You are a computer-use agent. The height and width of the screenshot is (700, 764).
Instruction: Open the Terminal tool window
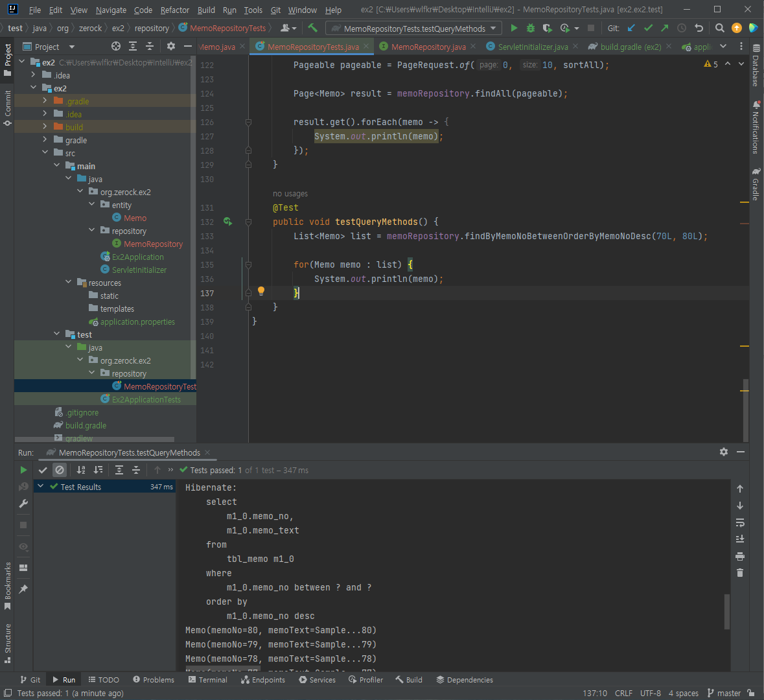pos(208,679)
